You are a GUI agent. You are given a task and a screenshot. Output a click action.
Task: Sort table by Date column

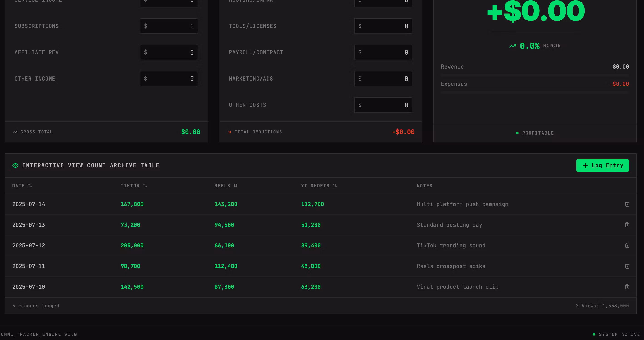click(22, 186)
